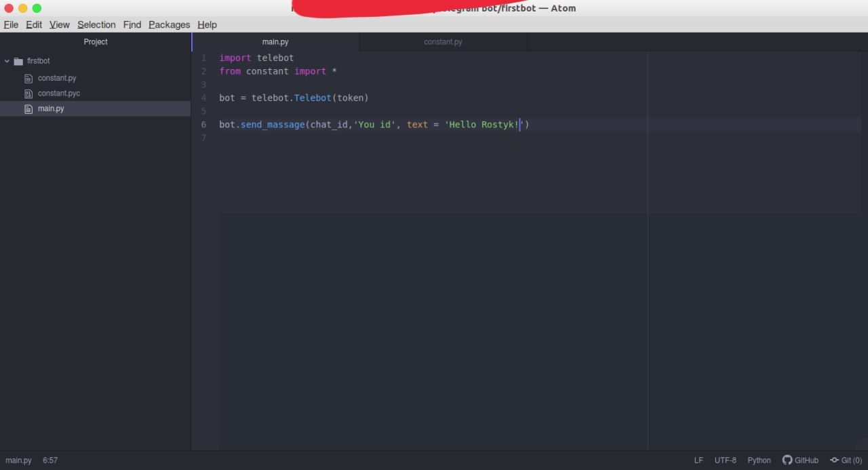Collapse the firstbot folder chevron
The image size is (868, 470).
point(7,61)
